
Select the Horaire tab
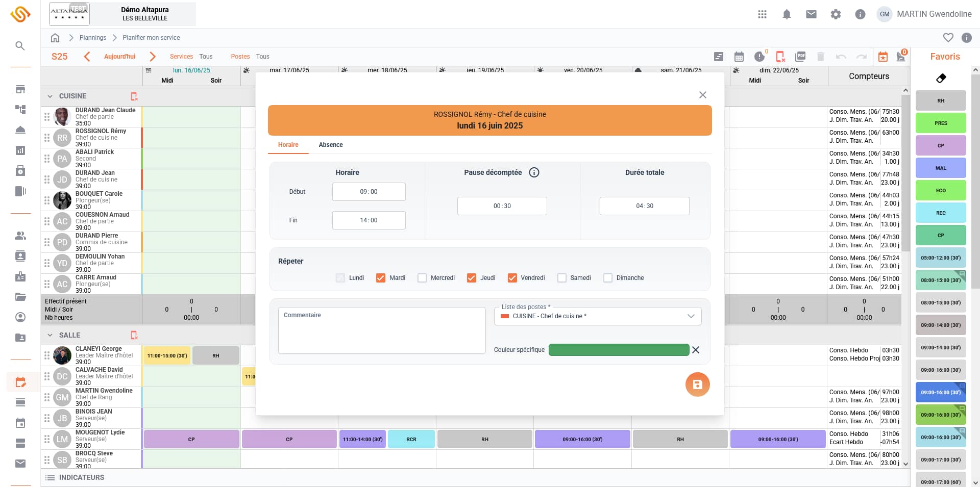288,145
